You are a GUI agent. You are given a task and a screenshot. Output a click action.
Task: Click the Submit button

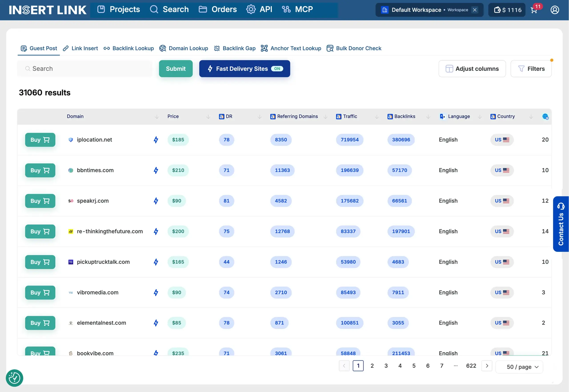(176, 69)
